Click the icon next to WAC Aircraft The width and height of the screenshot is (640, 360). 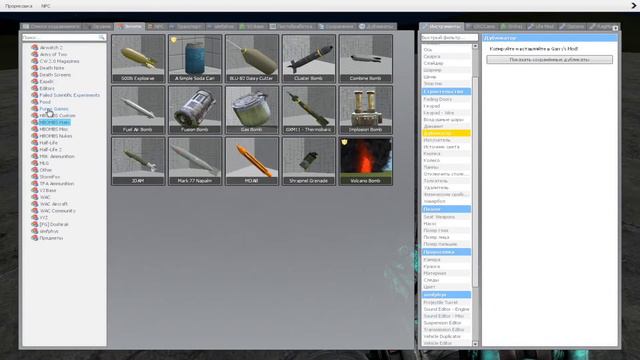pos(35,204)
